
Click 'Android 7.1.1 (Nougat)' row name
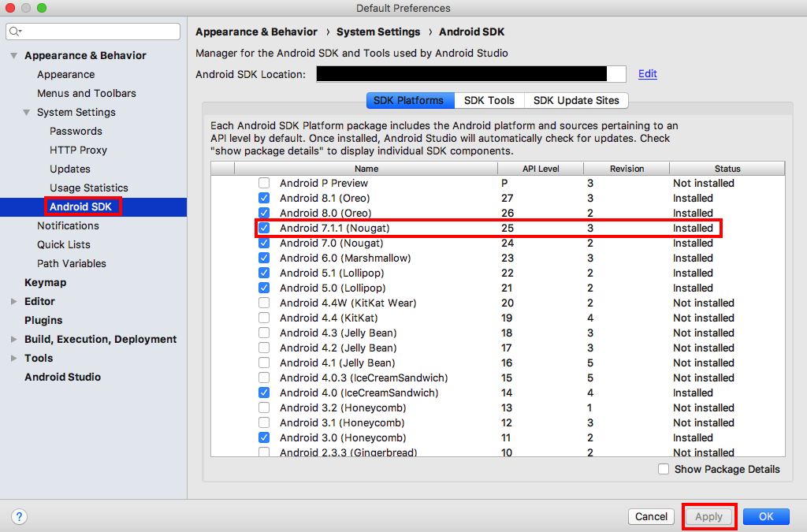point(334,228)
